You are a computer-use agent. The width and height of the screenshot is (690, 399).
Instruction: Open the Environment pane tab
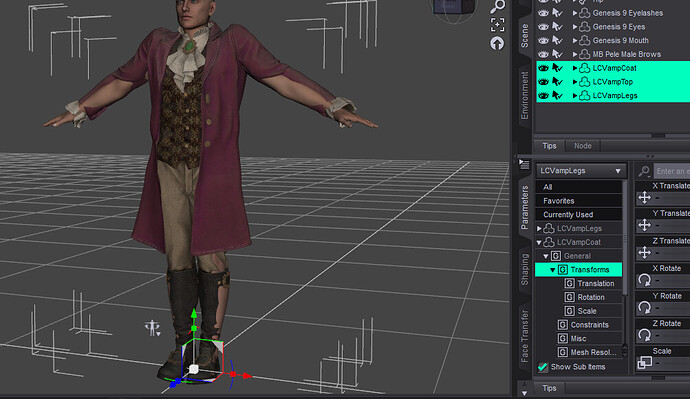tap(525, 95)
